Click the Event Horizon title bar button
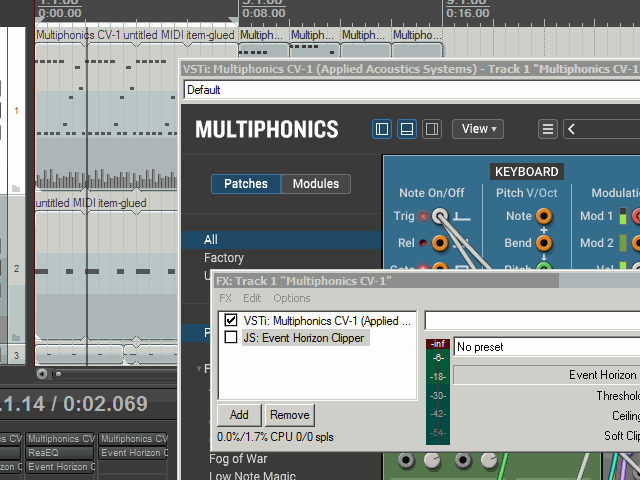This screenshot has height=480, width=640. (547, 375)
